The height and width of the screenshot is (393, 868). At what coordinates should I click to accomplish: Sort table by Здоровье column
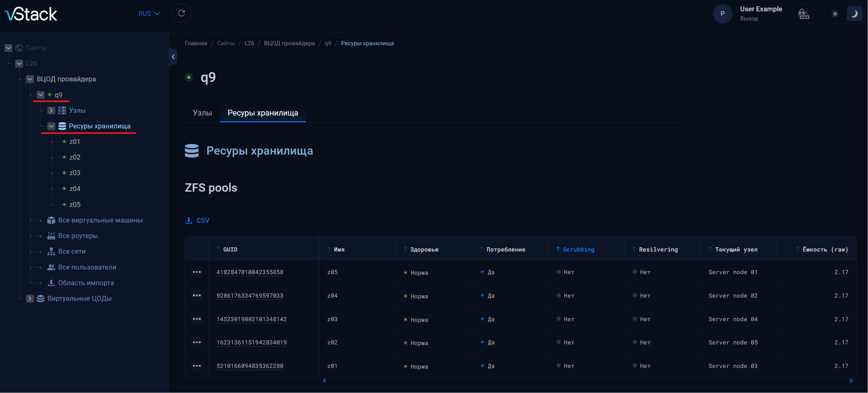(x=421, y=250)
